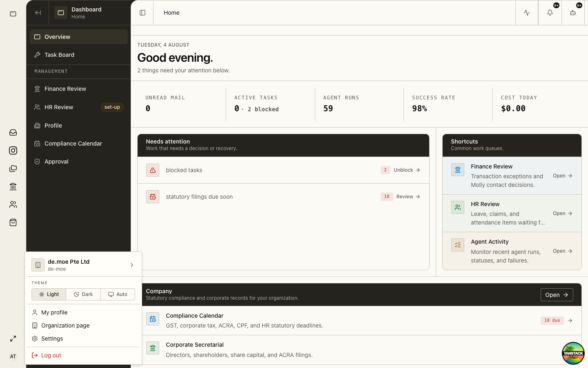Switch theme to Light

49,294
